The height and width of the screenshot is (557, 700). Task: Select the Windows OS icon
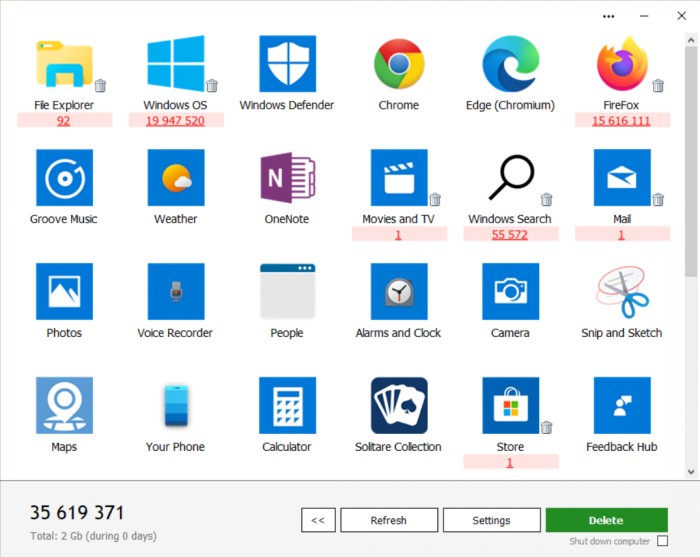click(176, 63)
